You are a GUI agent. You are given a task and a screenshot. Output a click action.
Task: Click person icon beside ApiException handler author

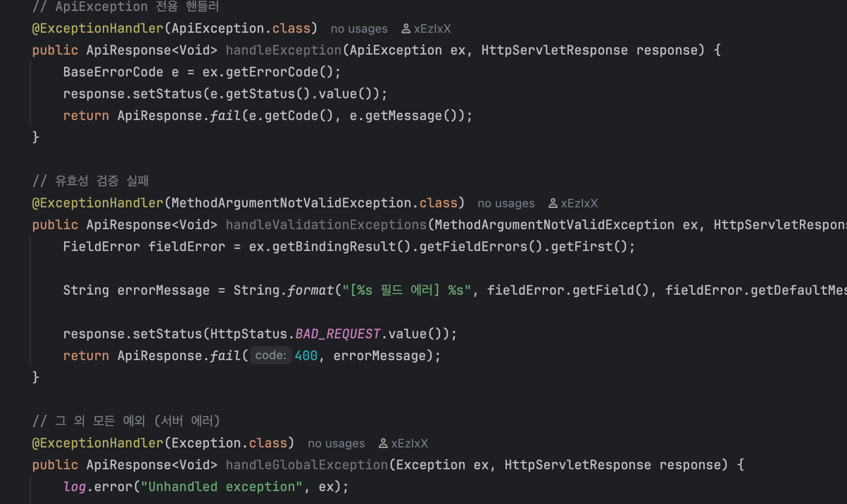pos(406,29)
